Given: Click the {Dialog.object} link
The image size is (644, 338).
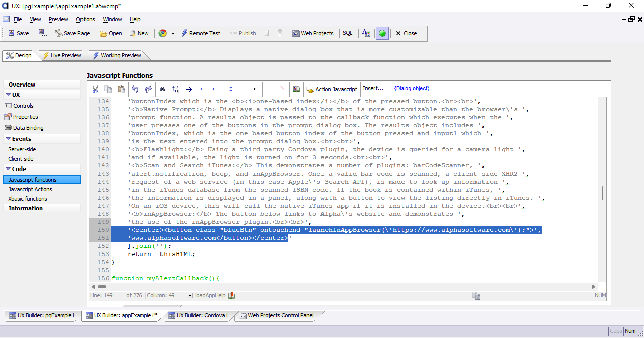Looking at the screenshot, I should point(412,88).
